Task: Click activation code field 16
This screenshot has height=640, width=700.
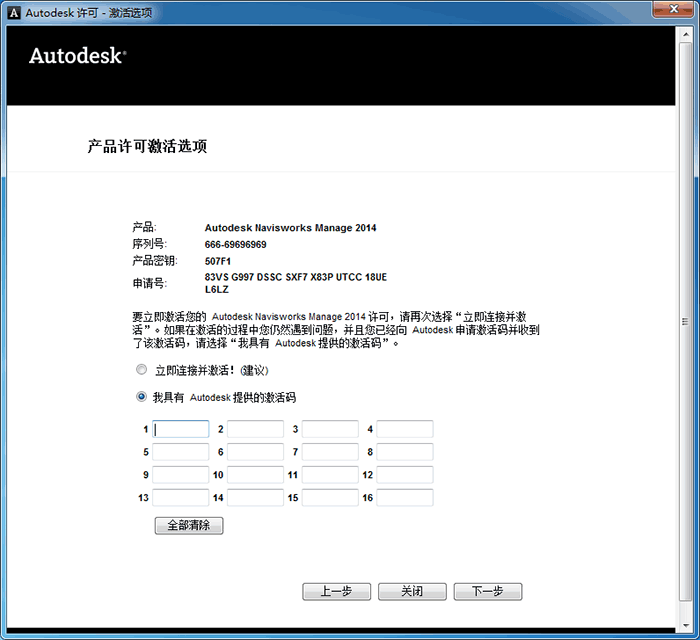Action: coord(405,498)
